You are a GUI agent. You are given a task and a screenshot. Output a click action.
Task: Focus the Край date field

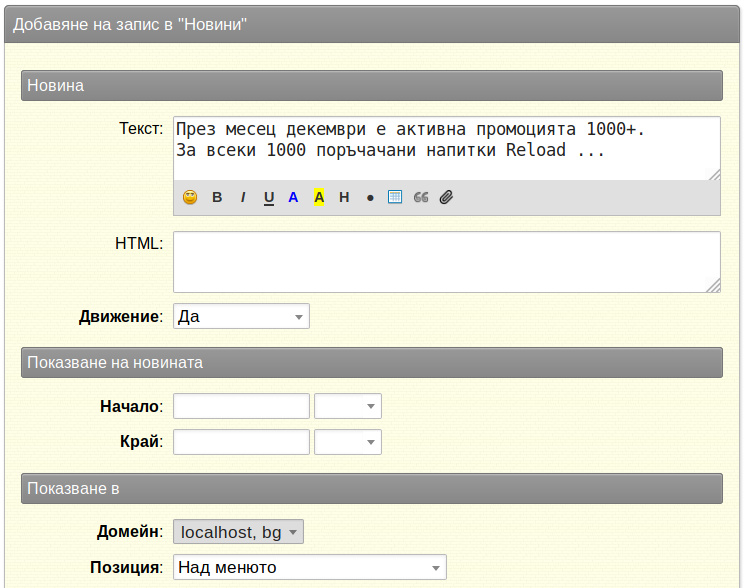pos(241,442)
